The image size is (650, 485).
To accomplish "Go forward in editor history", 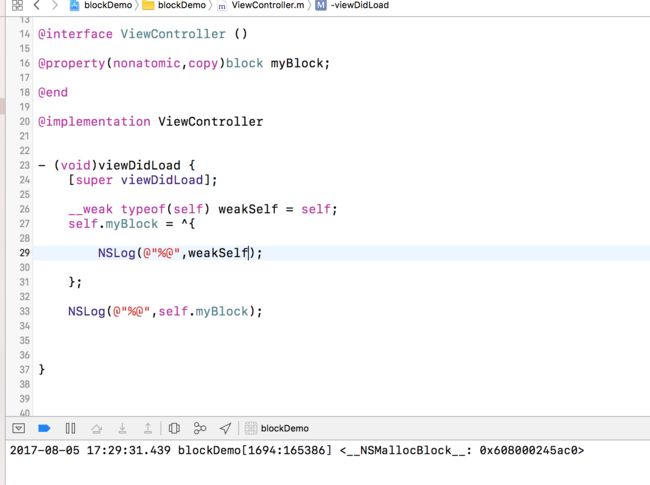I will [x=54, y=5].
